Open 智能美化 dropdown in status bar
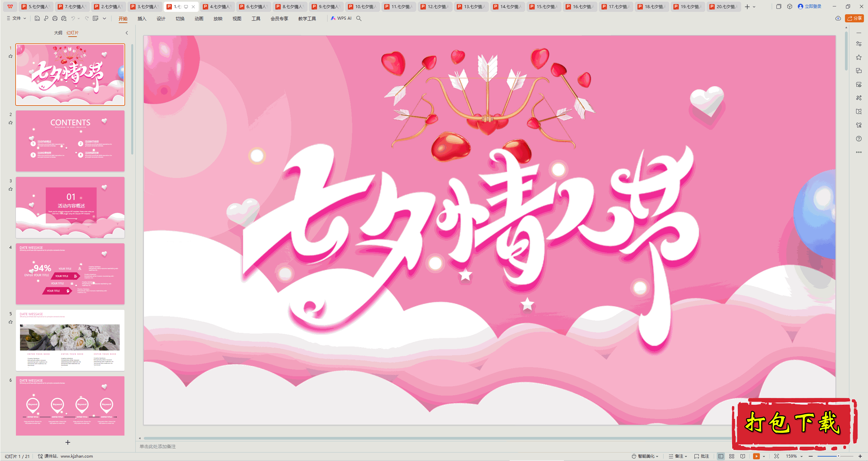 pyautogui.click(x=645, y=456)
